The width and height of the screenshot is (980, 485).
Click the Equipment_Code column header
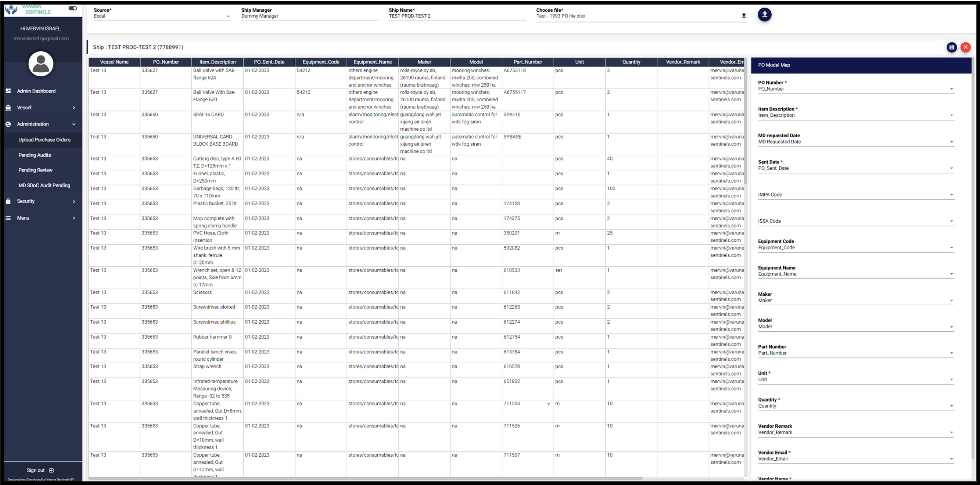(321, 62)
